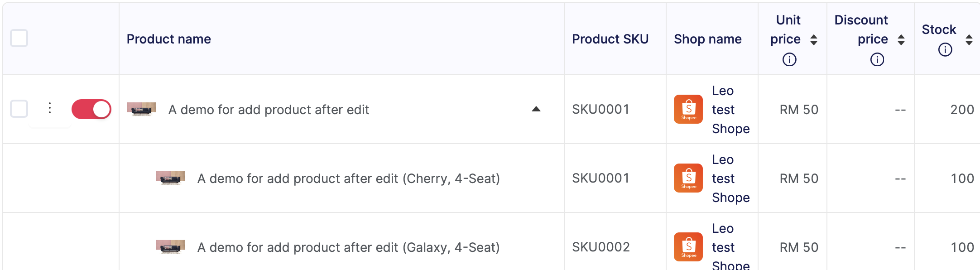Click the Discount price info icon
Viewport: 980px width, 270px height.
pyautogui.click(x=877, y=59)
